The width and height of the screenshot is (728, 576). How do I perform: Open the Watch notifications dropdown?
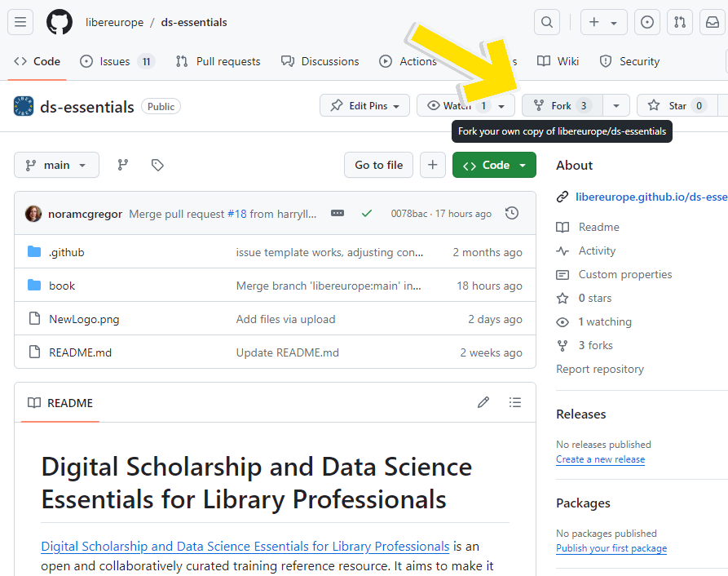(x=465, y=105)
